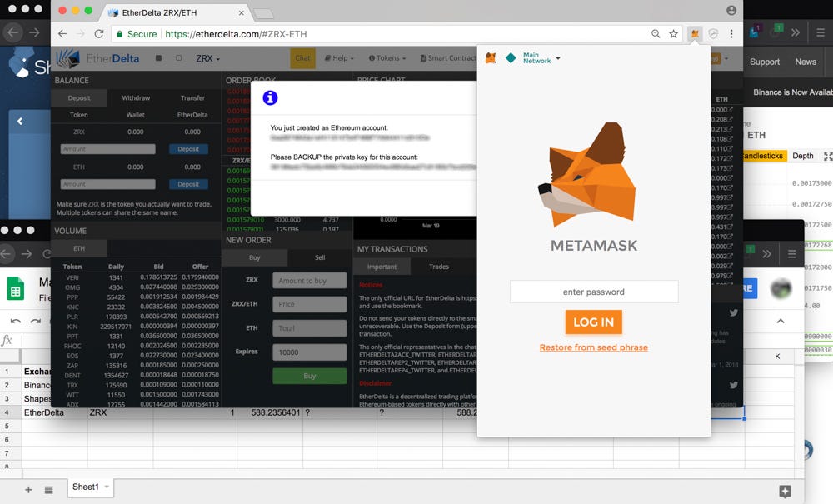Add a new sheet with plus icon
The width and height of the screenshot is (833, 504).
click(28, 490)
